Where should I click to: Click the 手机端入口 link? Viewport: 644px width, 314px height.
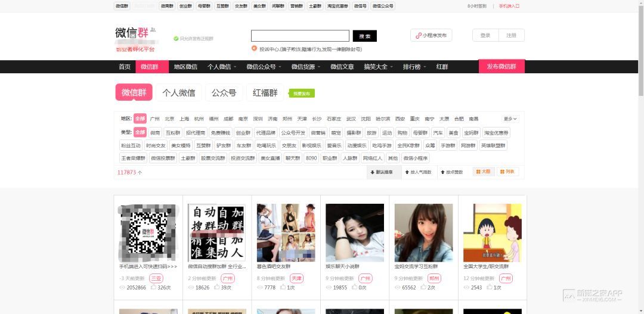pos(509,6)
